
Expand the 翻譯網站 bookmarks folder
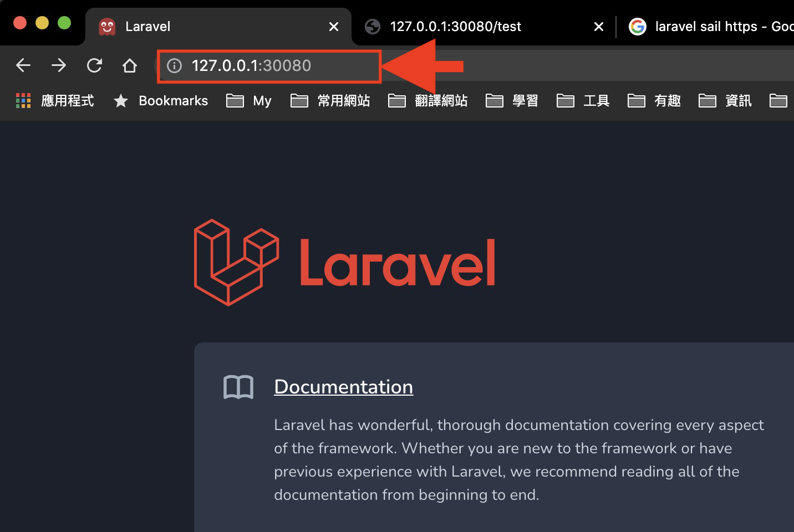pyautogui.click(x=428, y=100)
